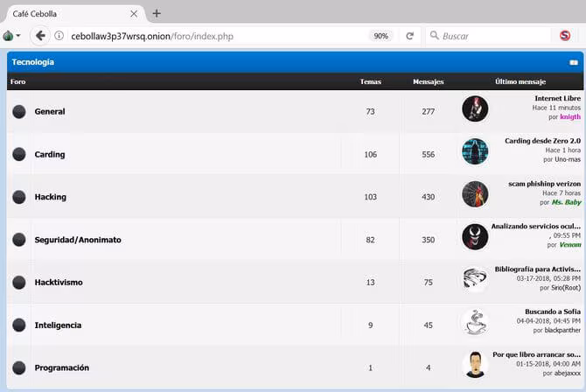
Task: Click the 556 messages count for Carding
Action: 429,154
